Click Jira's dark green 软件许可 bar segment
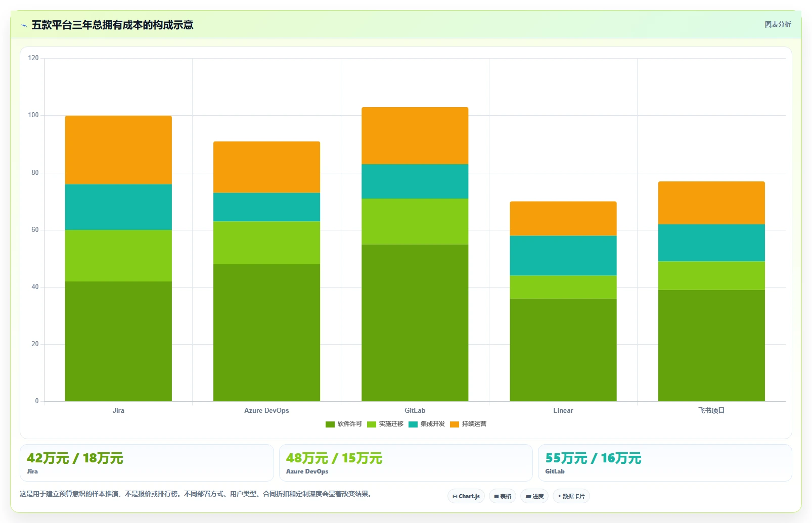The image size is (812, 523). click(118, 341)
